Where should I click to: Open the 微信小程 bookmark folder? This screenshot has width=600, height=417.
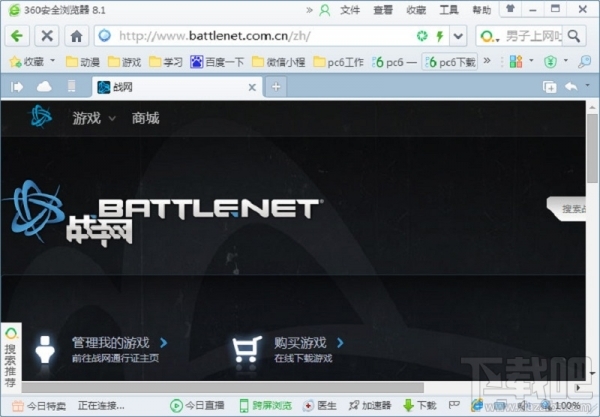tap(279, 62)
